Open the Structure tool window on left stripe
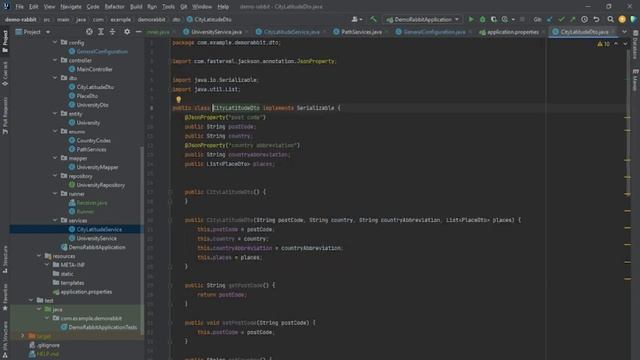 coord(5,259)
